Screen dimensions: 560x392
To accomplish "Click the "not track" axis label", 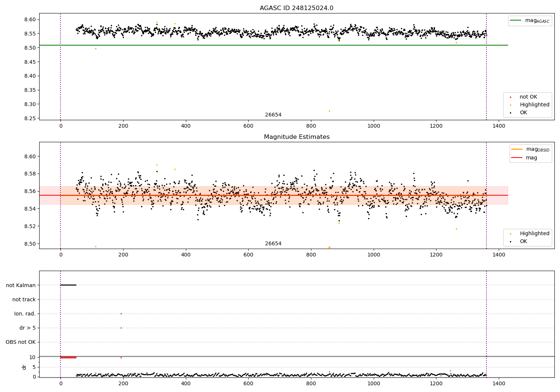I will [x=24, y=299].
